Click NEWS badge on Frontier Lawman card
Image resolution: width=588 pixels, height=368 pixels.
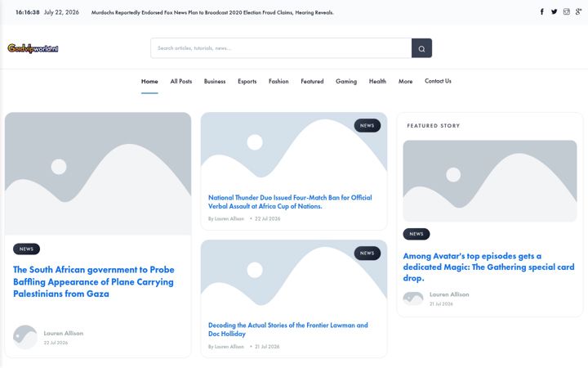coord(367,253)
